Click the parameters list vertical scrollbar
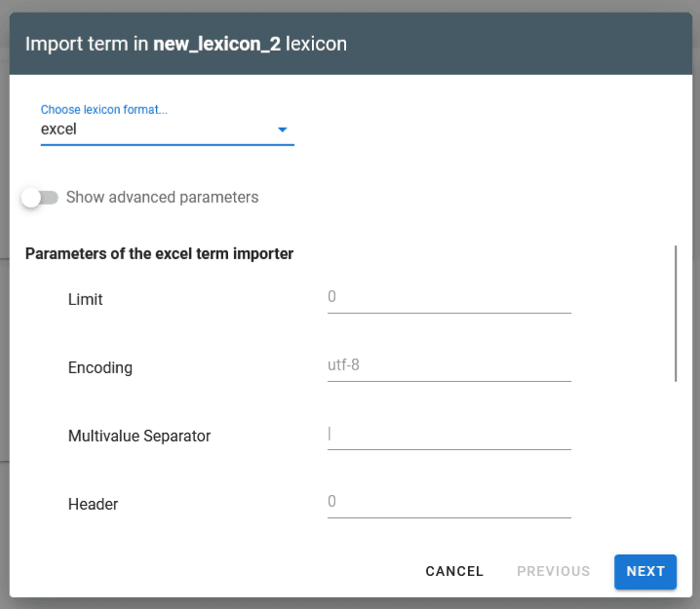 pos(676,314)
